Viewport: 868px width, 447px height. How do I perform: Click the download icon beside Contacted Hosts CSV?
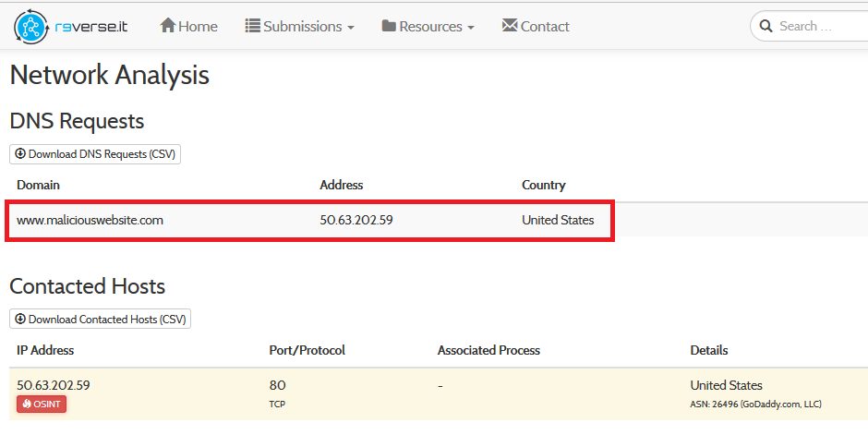click(x=20, y=320)
